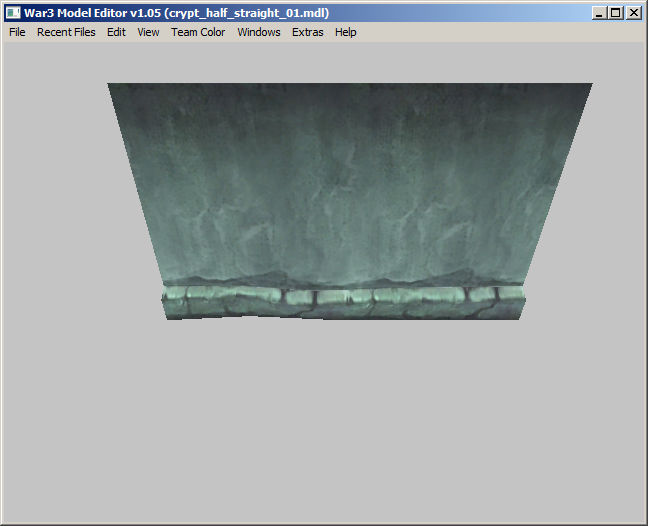The width and height of the screenshot is (648, 526).
Task: Open the Recent Files menu
Action: (x=66, y=32)
